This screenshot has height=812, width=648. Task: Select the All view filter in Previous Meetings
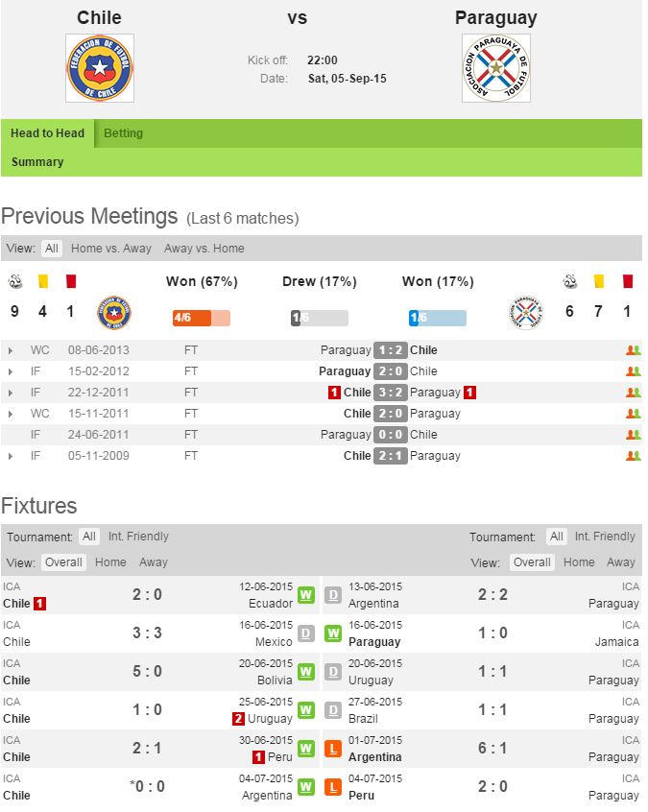[52, 249]
